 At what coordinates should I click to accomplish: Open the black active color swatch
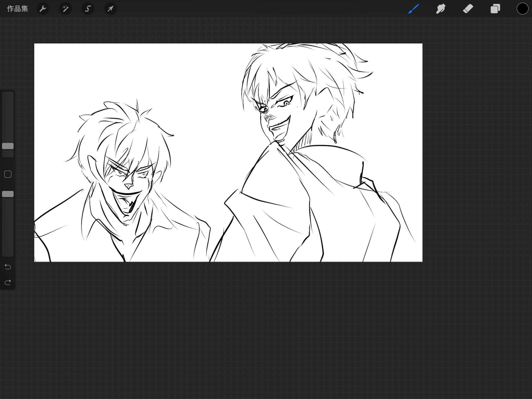(522, 9)
